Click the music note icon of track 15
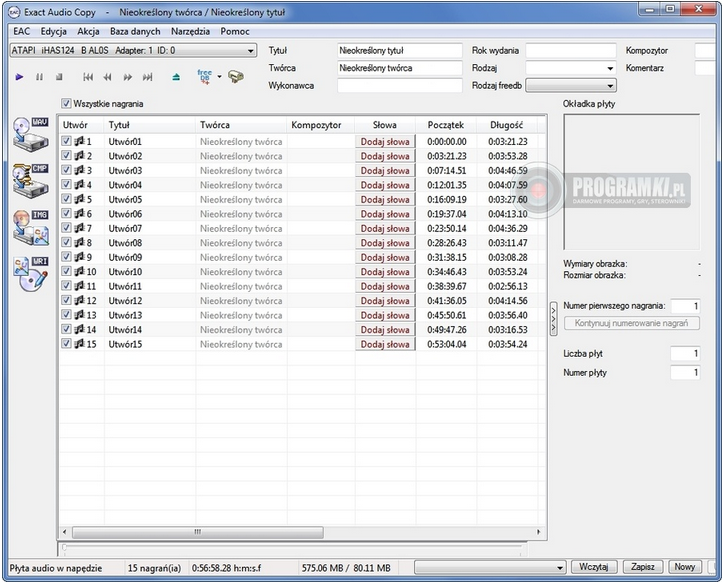 pos(80,344)
